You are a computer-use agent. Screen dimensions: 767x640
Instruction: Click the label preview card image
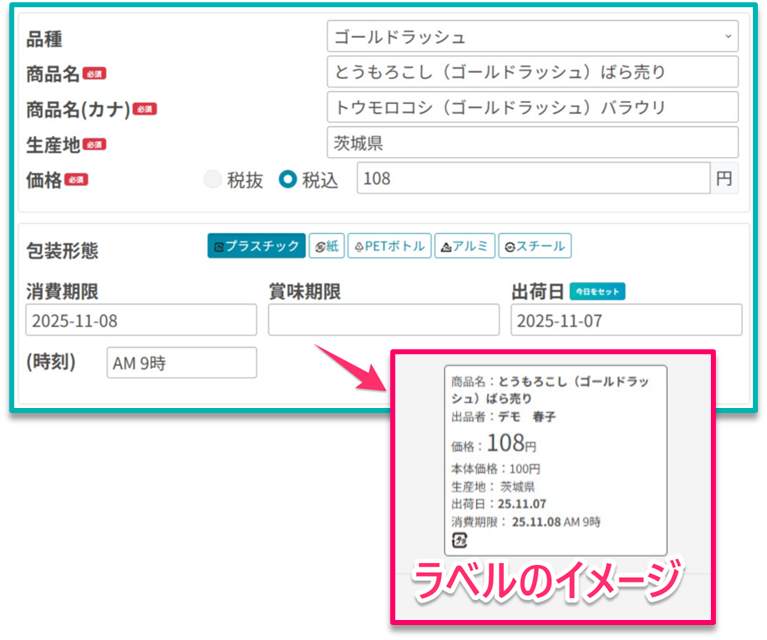pos(555,461)
